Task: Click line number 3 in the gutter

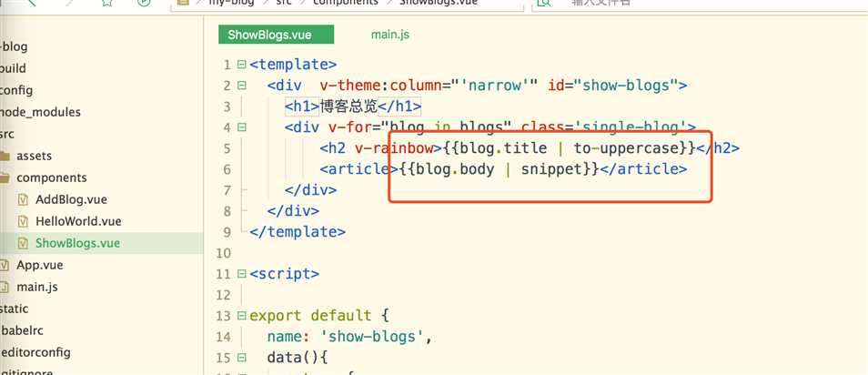Action: pyautogui.click(x=227, y=106)
